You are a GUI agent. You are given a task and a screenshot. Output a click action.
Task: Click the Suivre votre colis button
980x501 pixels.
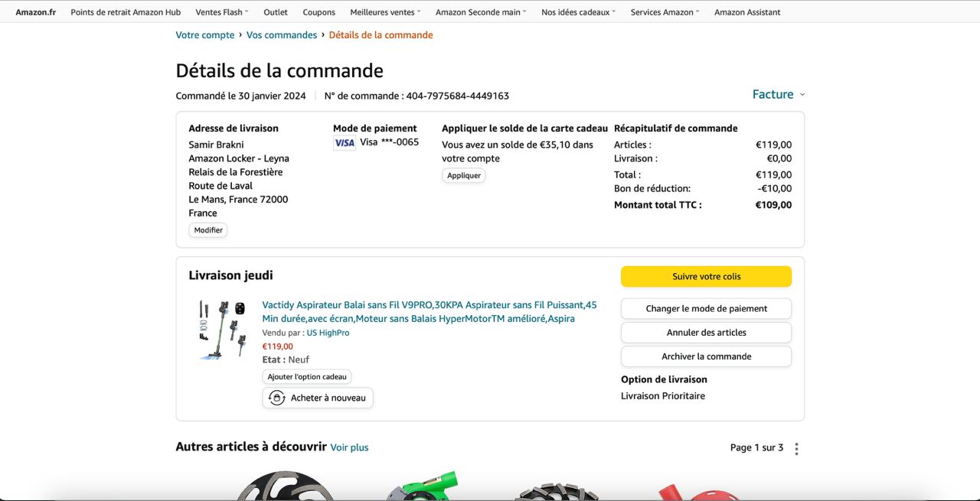tap(706, 277)
